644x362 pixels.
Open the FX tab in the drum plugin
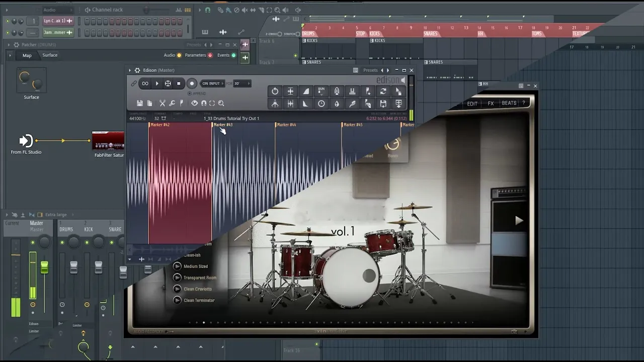click(491, 104)
